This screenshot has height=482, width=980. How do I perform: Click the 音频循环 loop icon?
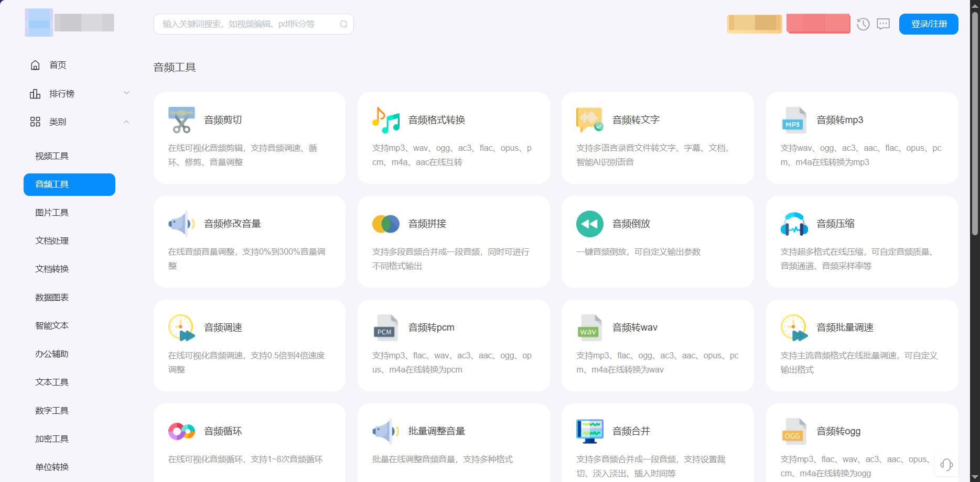tap(181, 431)
